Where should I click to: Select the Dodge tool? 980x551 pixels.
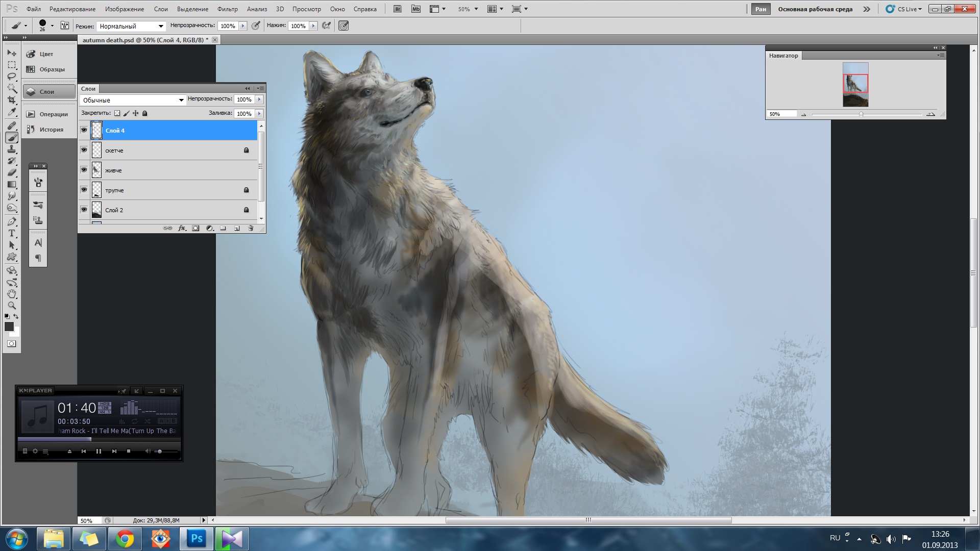(12, 208)
